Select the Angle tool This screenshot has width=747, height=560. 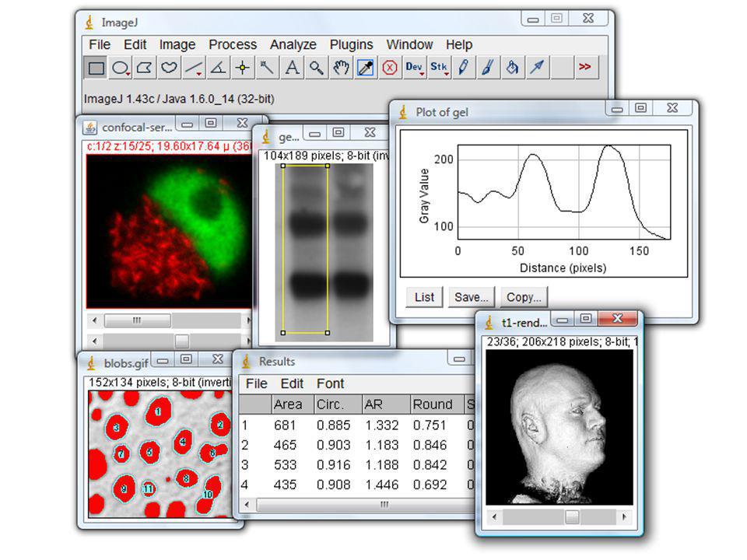tap(218, 68)
